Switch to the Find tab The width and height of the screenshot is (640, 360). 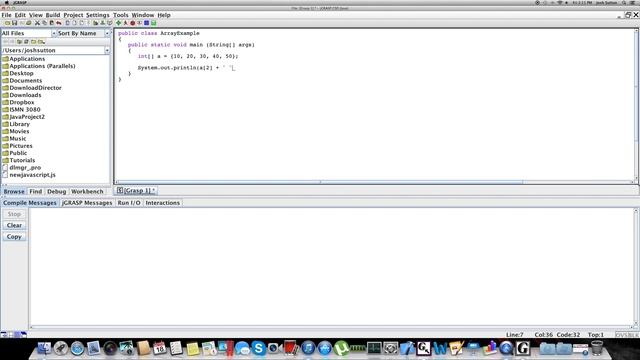[36, 191]
